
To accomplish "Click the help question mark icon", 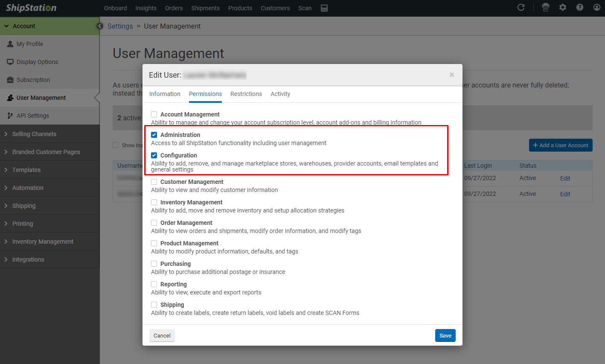I will pyautogui.click(x=579, y=8).
